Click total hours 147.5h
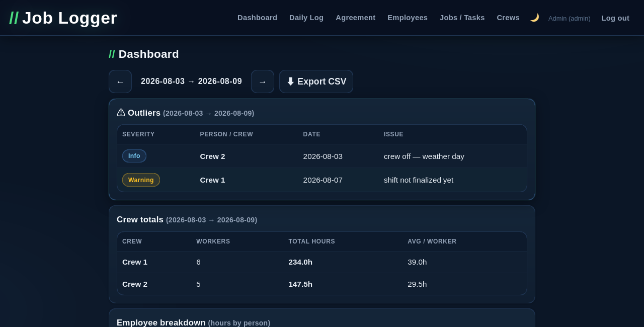644x327 pixels. click(300, 284)
